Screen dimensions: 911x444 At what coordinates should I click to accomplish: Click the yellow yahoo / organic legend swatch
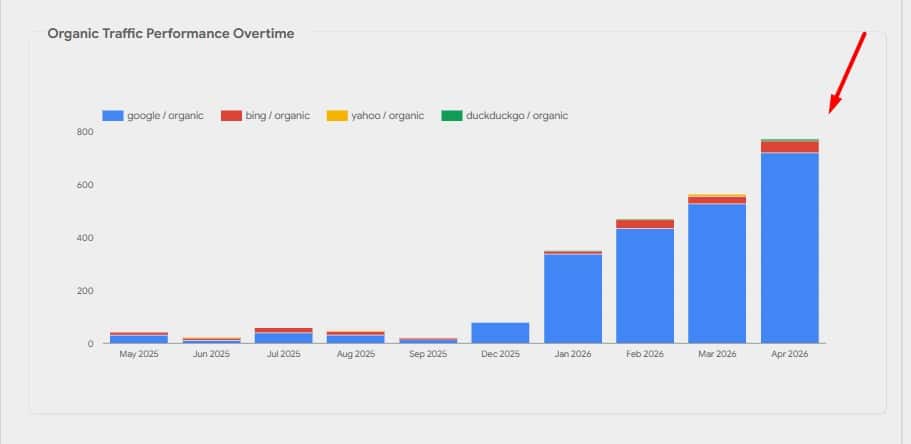click(337, 116)
